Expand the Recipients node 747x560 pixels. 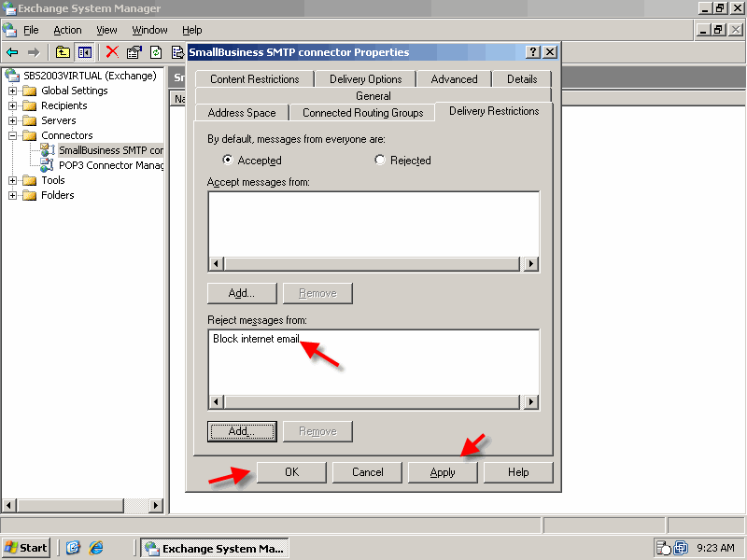point(13,105)
